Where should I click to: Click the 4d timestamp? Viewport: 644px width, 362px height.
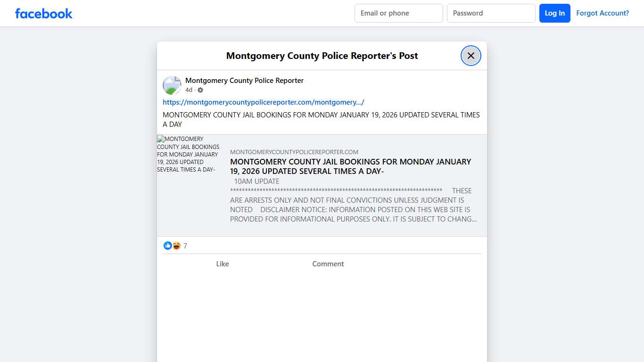coord(188,90)
